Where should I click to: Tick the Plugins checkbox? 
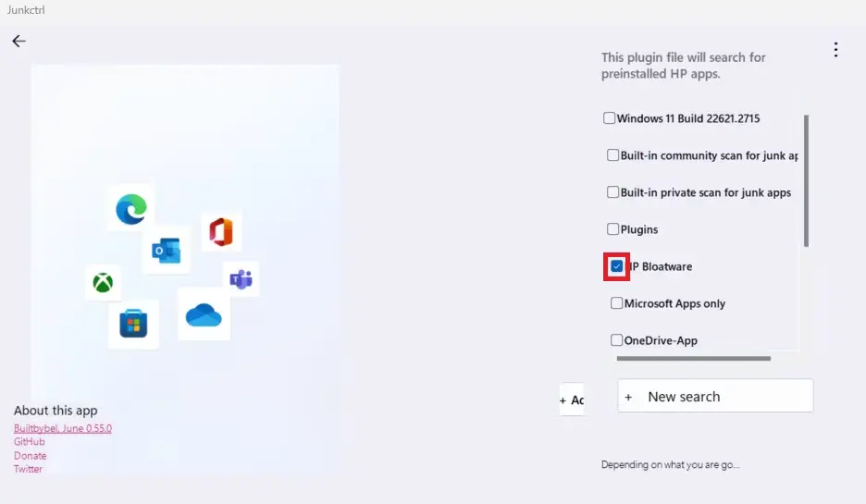(612, 229)
